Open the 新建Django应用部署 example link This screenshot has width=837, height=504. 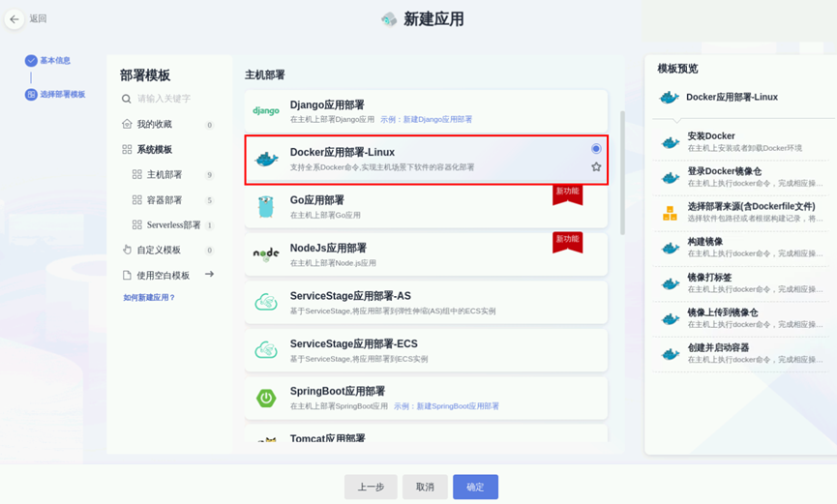click(x=437, y=119)
